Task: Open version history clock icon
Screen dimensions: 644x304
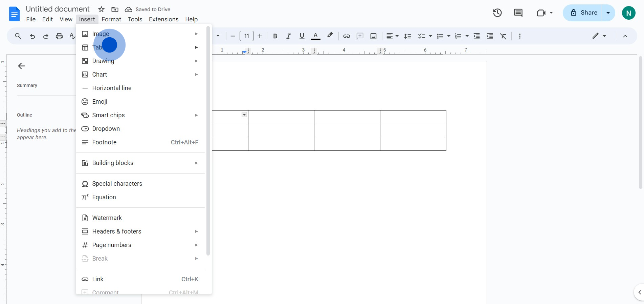Action: pos(497,13)
